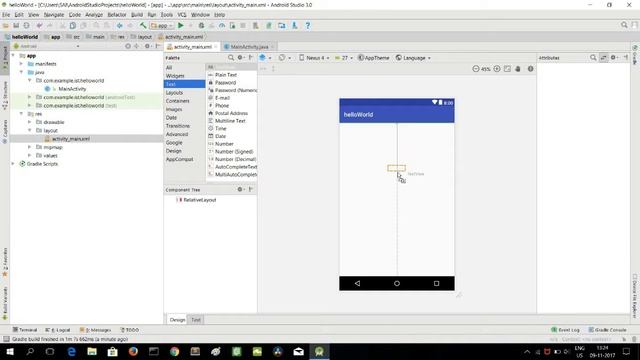Click the zoom out minus icon
640x360 pixels.
click(476, 69)
